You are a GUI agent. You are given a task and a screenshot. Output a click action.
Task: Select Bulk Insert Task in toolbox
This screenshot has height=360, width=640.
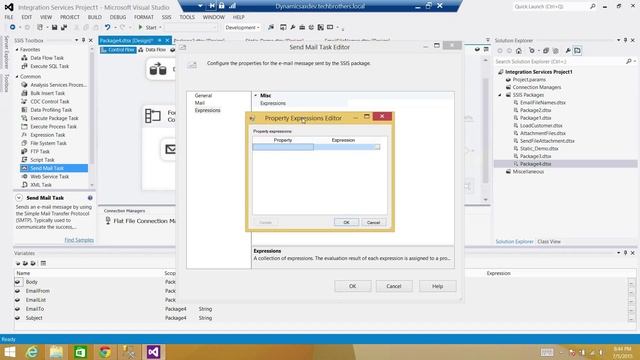(47, 93)
